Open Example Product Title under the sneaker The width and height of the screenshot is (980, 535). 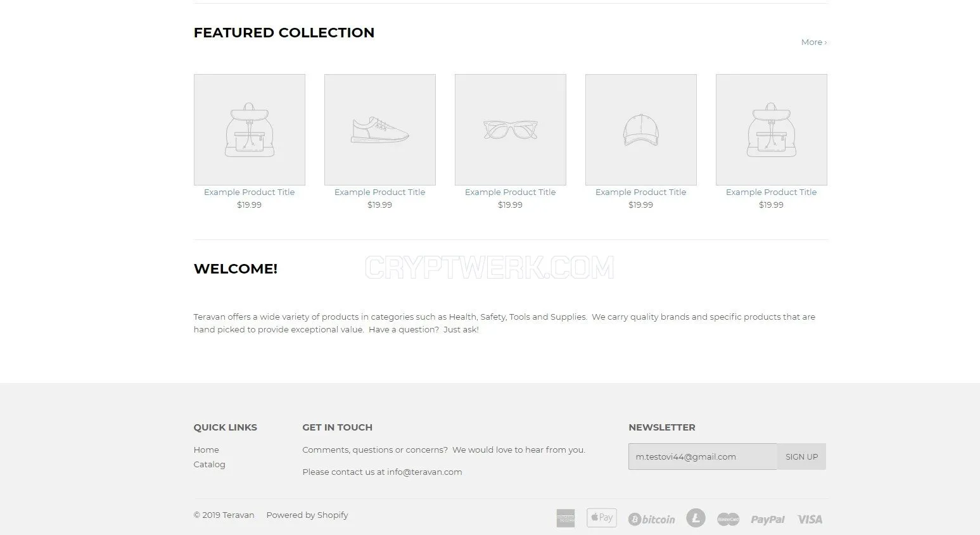pos(380,192)
